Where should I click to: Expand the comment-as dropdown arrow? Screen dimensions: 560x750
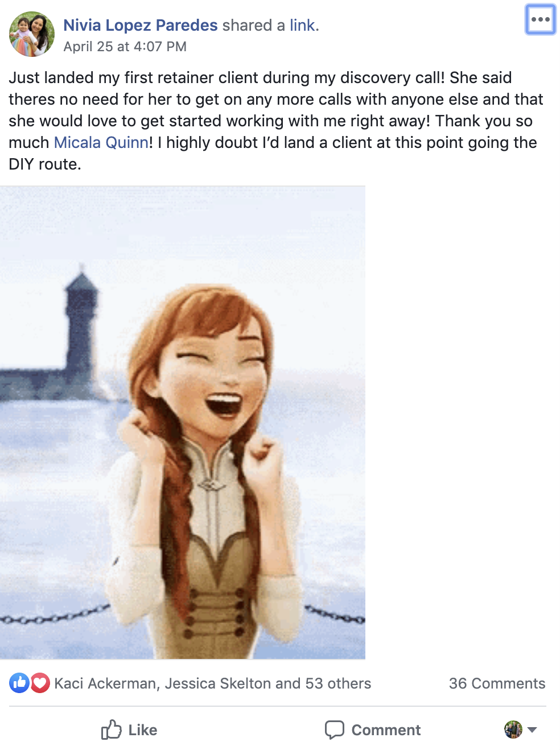(532, 730)
